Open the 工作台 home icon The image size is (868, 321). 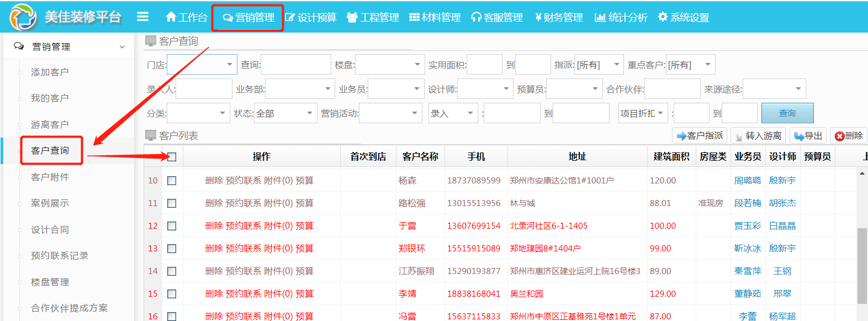pyautogui.click(x=171, y=17)
